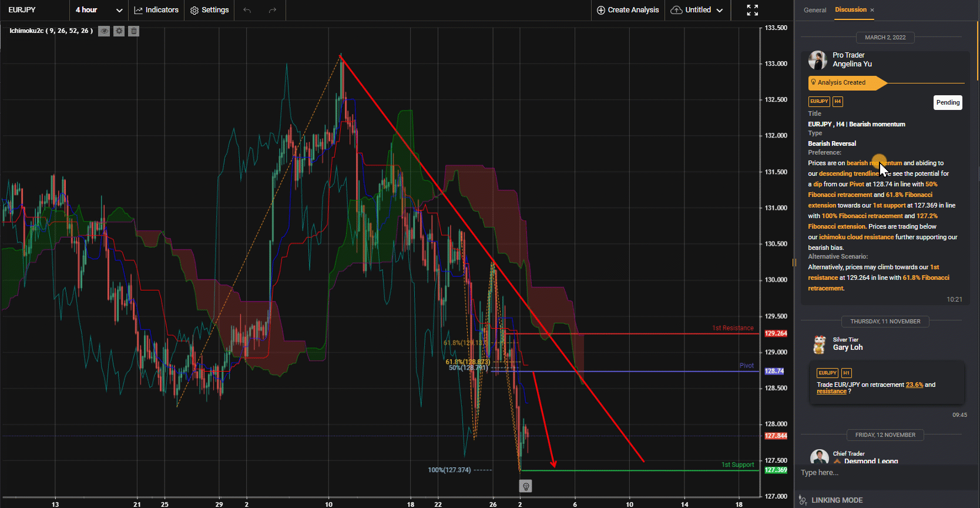
Task: Close the Discussion tab
Action: click(872, 10)
